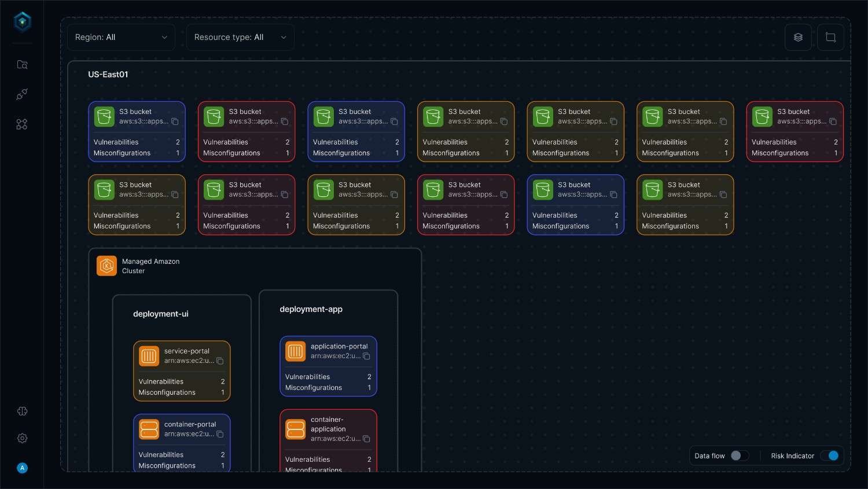Expand the Region filter chevron
868x489 pixels.
pyautogui.click(x=164, y=37)
